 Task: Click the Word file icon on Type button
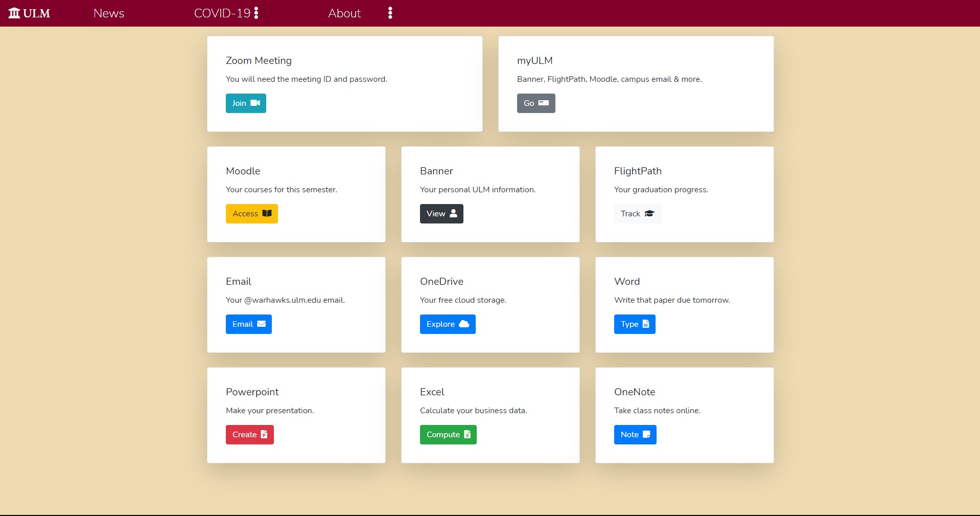(647, 324)
